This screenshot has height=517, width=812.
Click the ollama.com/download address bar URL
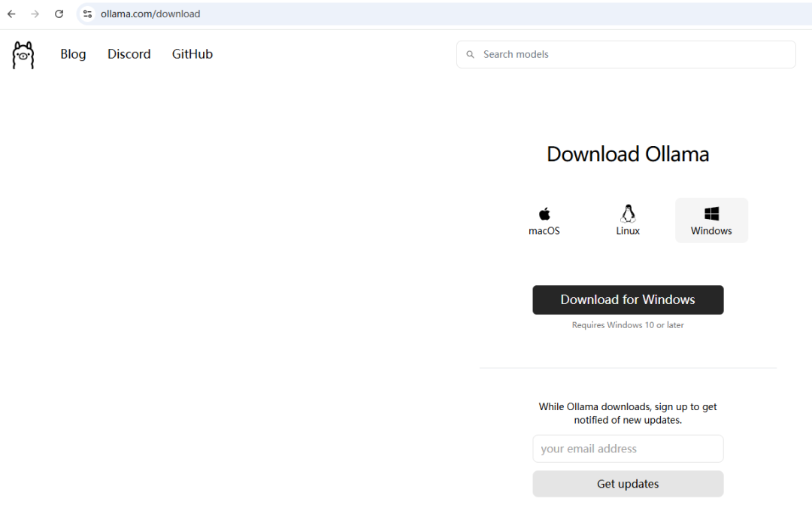[x=150, y=14]
